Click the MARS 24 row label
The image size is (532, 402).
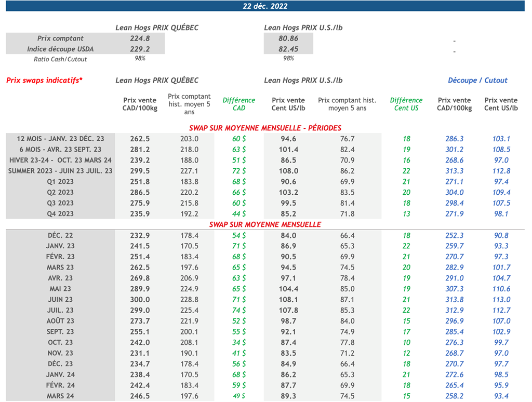pos(60,396)
